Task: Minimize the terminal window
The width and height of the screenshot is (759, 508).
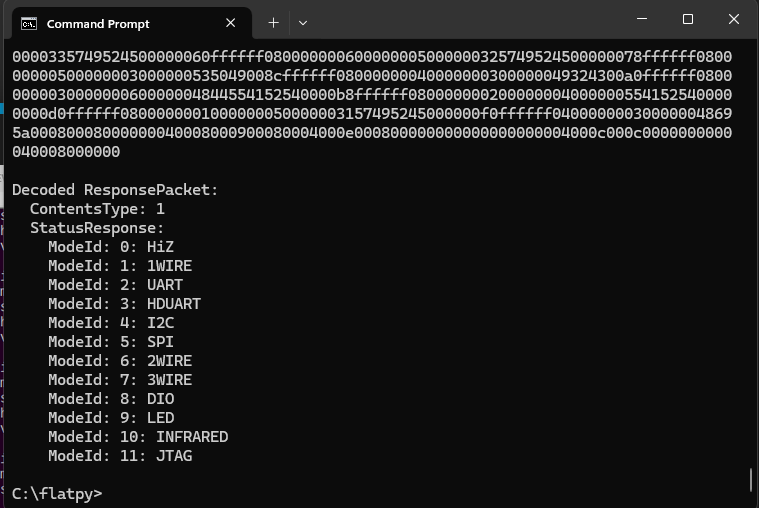Action: pos(642,19)
